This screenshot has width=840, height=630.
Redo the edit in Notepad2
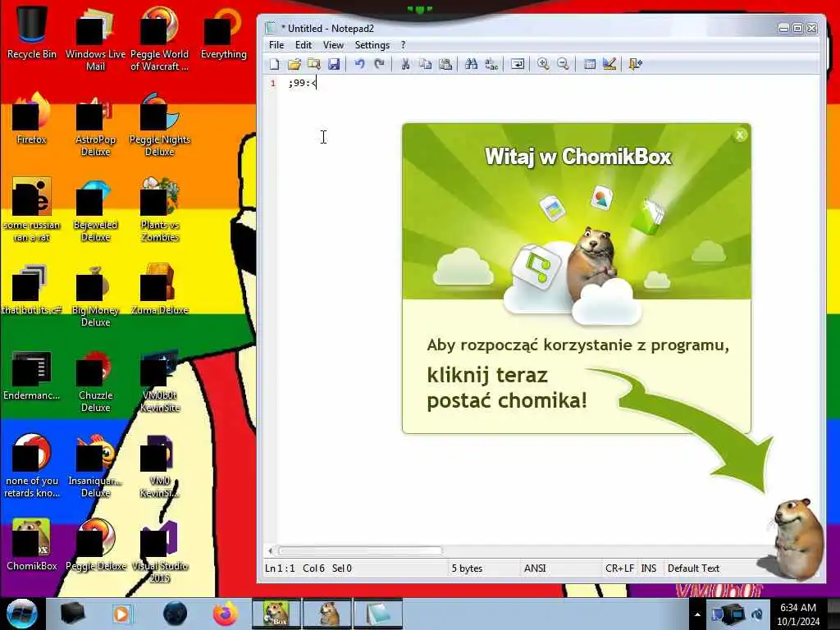coord(379,64)
